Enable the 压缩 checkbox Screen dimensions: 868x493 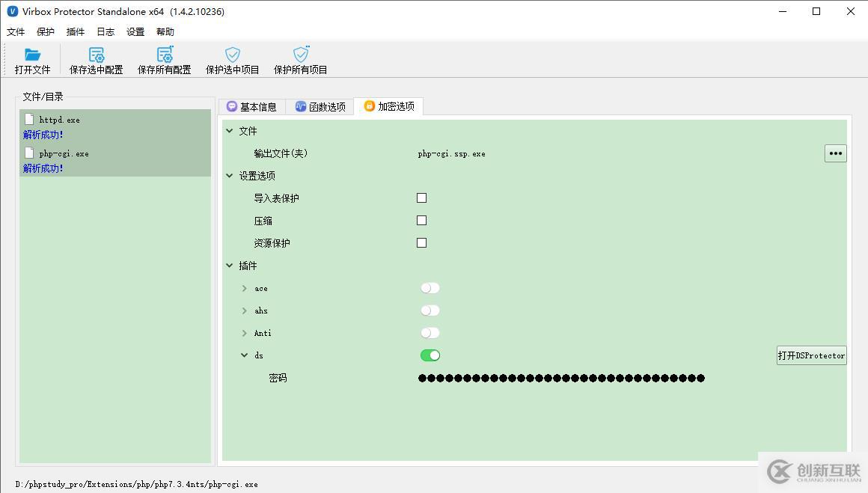(x=422, y=220)
